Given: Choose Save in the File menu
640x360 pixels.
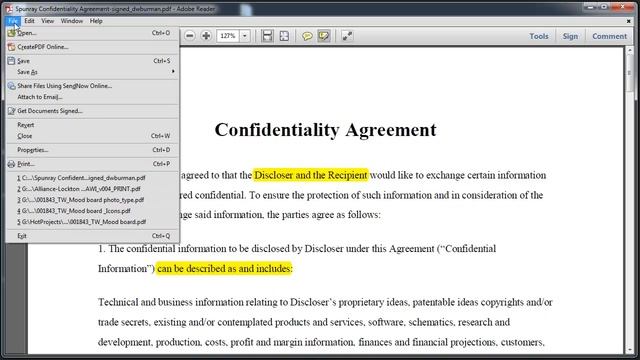Looking at the screenshot, I should [x=92, y=61].
